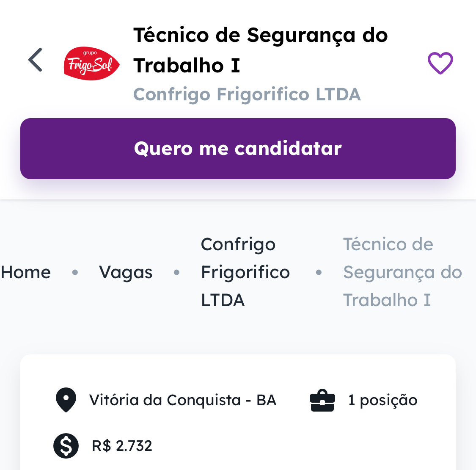Open the gray Confrigo Frigorifico LTDA subtitle
Viewport: 476px width, 470px height.
tap(247, 94)
